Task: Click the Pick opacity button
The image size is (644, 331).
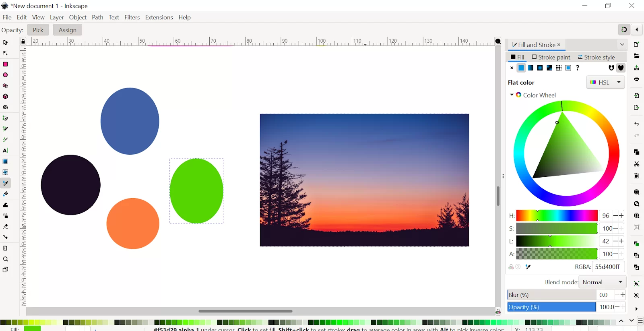Action: tap(38, 30)
